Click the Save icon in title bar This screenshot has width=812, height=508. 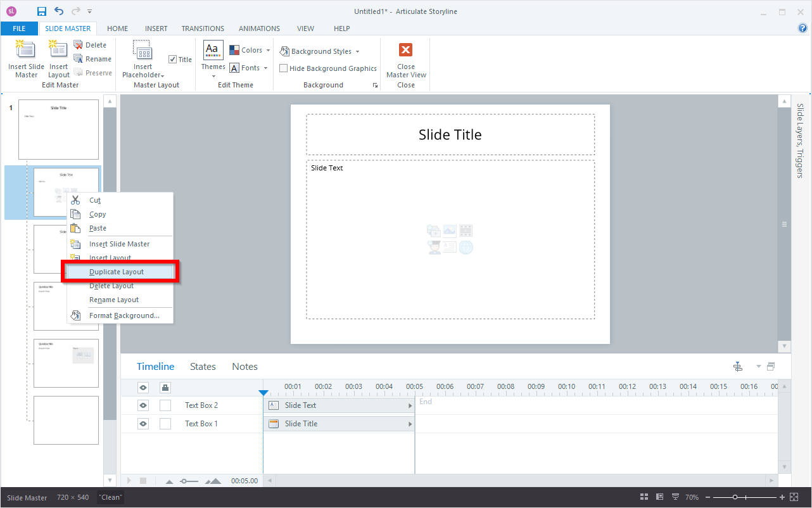pos(42,11)
